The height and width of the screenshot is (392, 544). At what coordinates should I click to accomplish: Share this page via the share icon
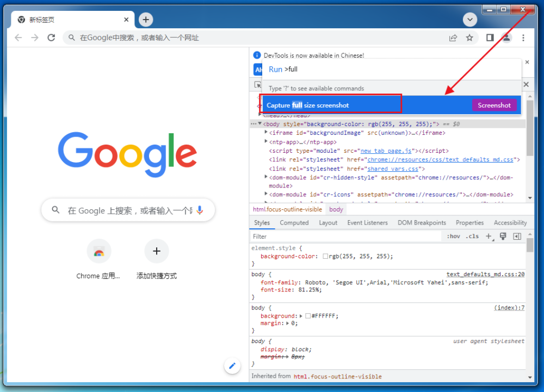[453, 38]
